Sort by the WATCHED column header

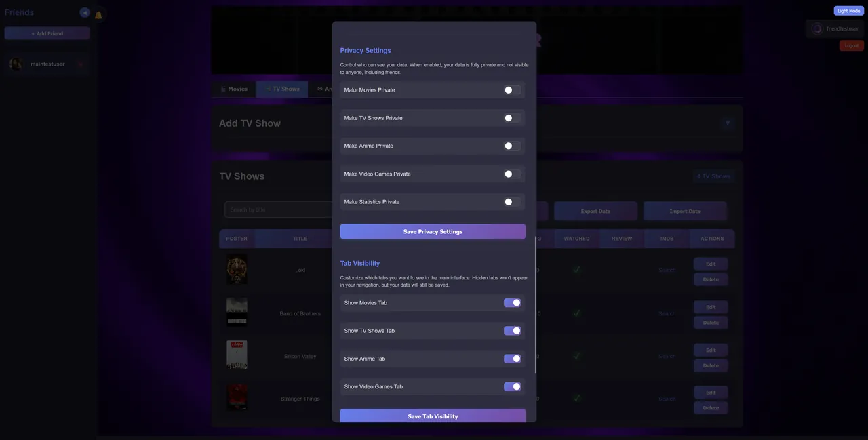pos(576,239)
